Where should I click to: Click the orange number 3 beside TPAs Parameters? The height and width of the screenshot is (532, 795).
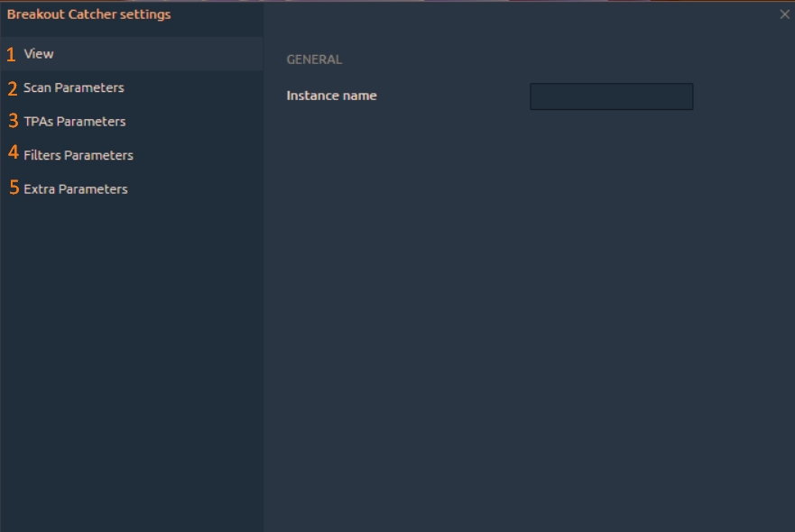14,121
